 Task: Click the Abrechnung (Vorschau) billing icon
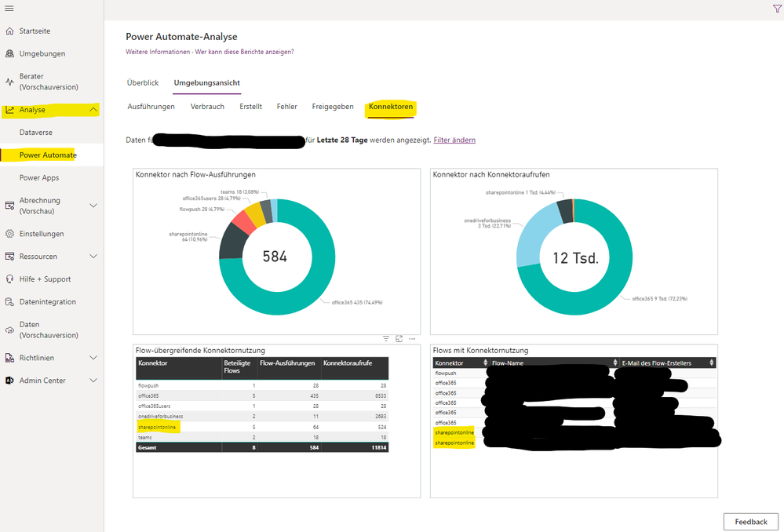pos(9,206)
